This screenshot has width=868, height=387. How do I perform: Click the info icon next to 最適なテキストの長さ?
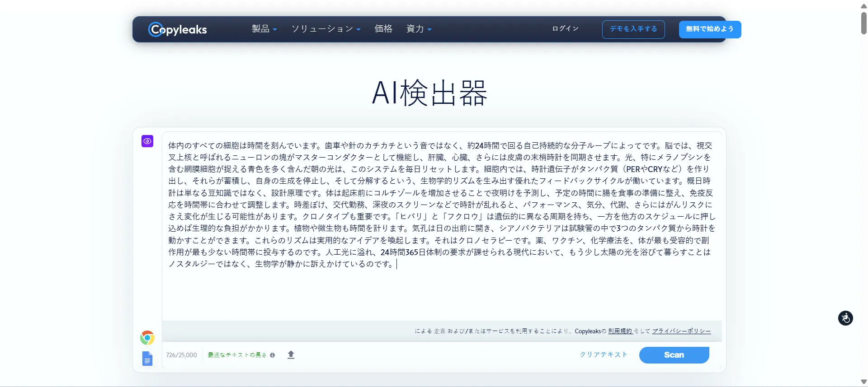[273, 355]
